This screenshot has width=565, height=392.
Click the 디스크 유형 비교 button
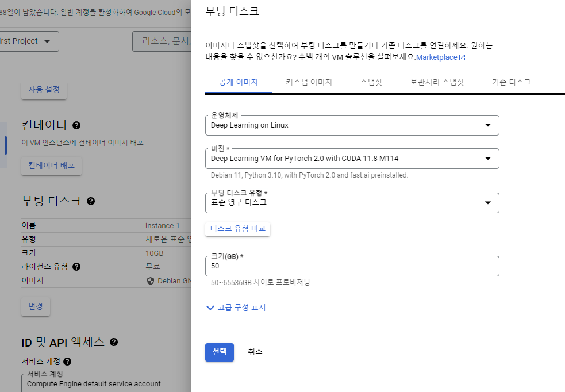(x=237, y=229)
